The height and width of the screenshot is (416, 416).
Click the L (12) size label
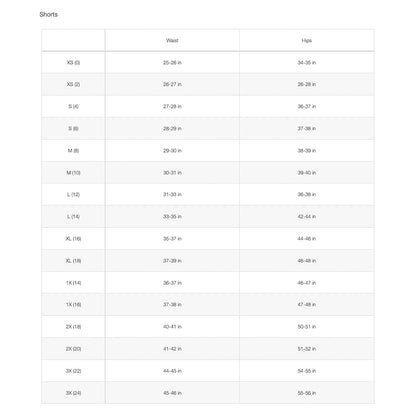pyautogui.click(x=73, y=194)
